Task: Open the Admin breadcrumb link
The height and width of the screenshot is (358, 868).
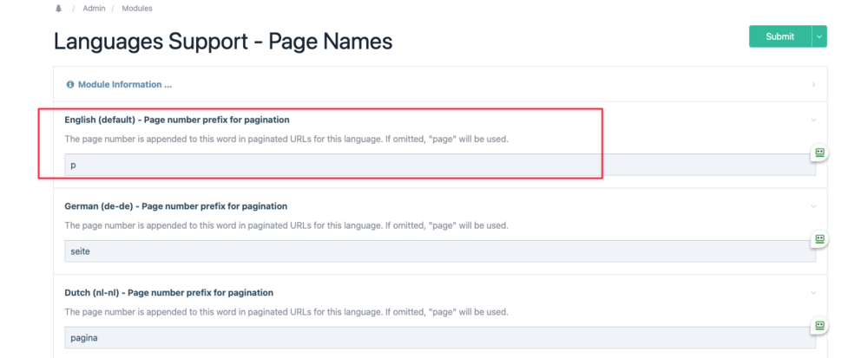Action: (95, 9)
